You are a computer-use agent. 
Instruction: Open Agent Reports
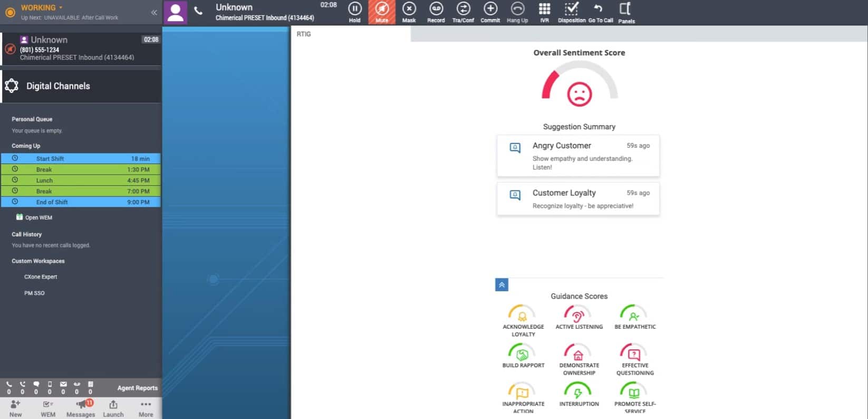click(137, 388)
